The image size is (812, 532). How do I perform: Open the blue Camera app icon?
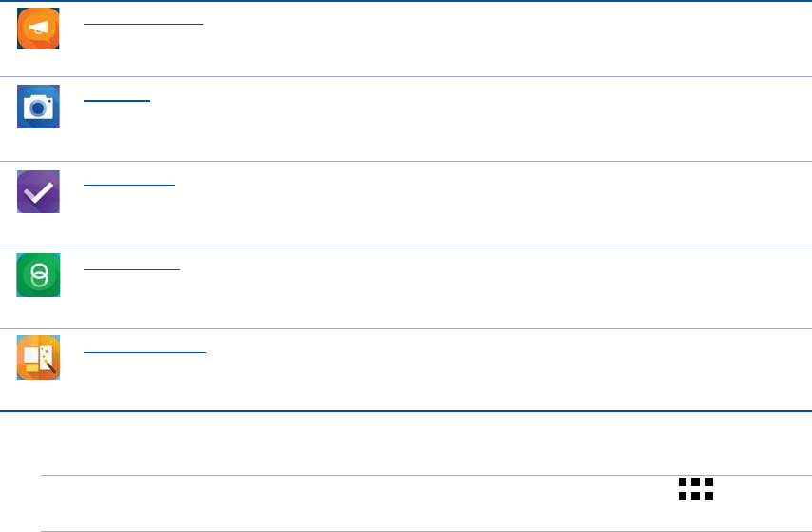38,107
